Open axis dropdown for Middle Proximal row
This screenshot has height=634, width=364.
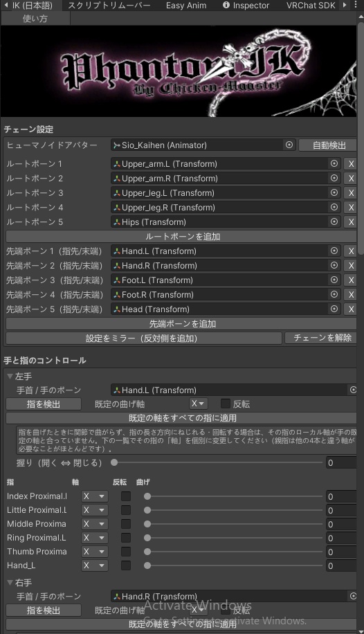point(95,524)
